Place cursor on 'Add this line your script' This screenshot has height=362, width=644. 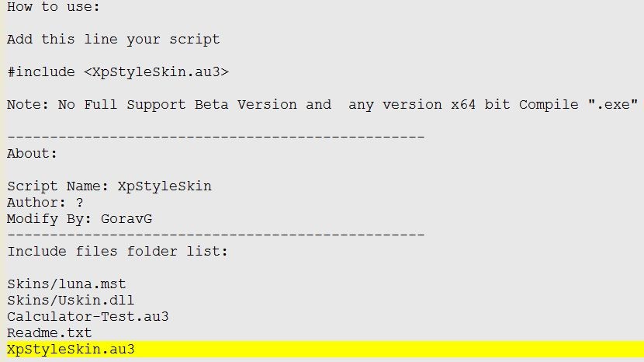click(x=113, y=39)
